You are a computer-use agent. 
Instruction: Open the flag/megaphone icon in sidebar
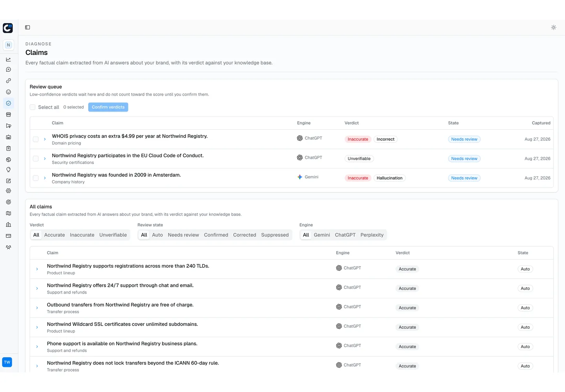tap(8, 126)
